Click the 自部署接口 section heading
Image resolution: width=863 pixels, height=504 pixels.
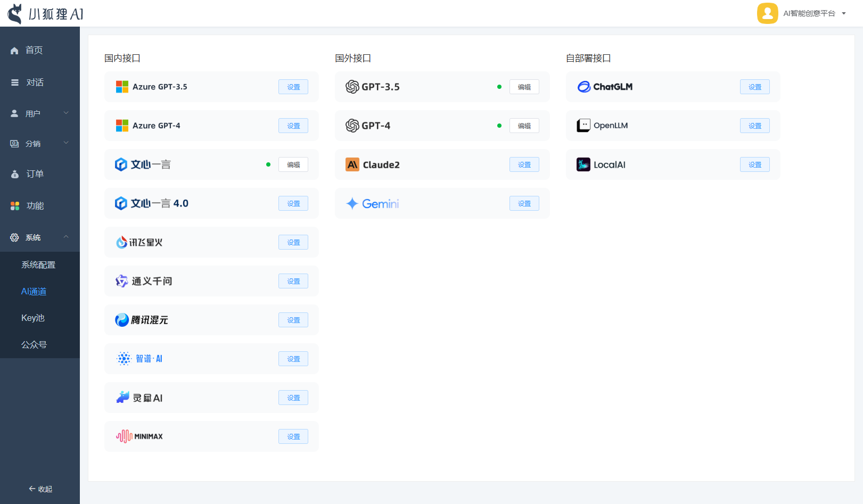588,58
